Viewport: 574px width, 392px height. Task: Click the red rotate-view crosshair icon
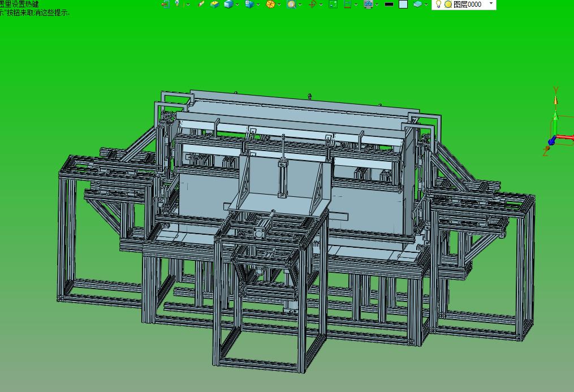[x=312, y=5]
